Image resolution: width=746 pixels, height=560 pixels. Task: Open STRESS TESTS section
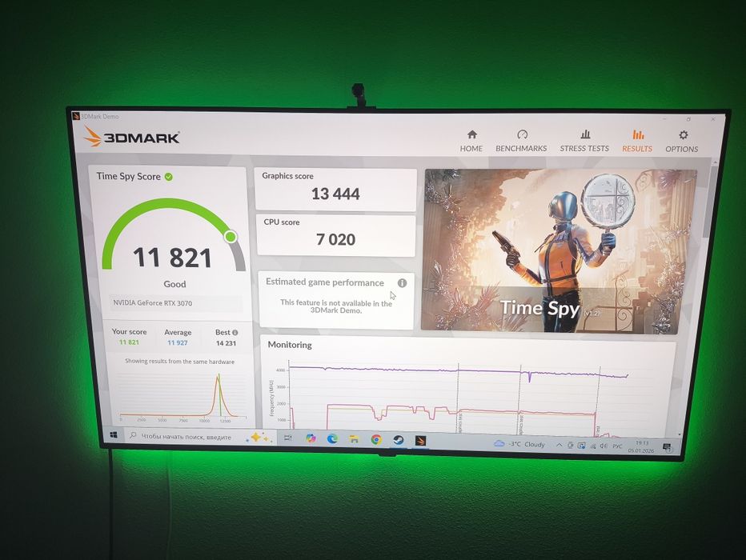[x=584, y=141]
